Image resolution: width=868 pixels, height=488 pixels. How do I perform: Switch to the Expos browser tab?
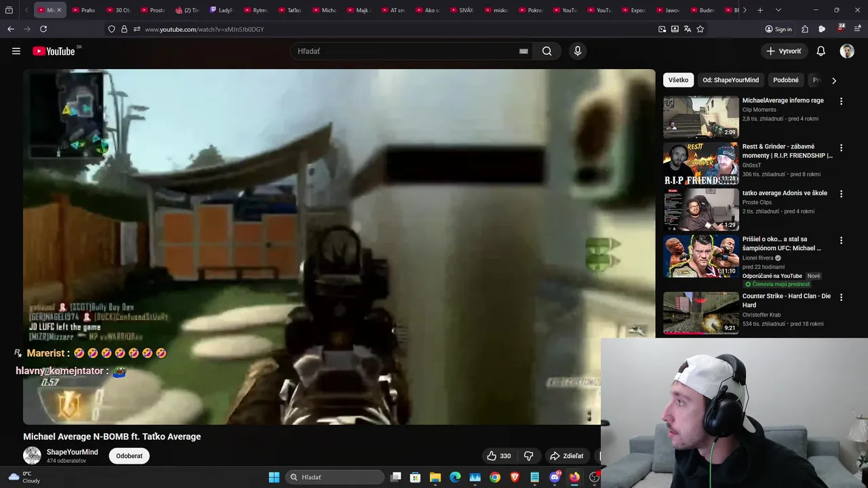[x=634, y=10]
